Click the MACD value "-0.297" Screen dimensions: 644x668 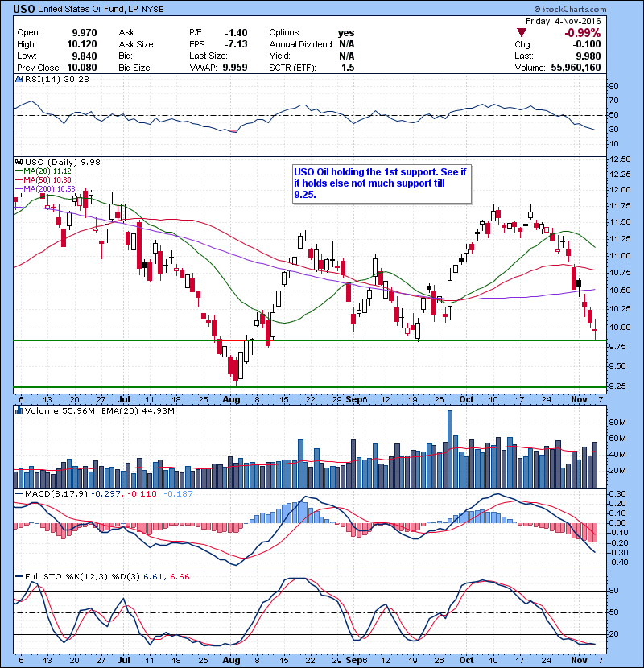click(x=106, y=494)
